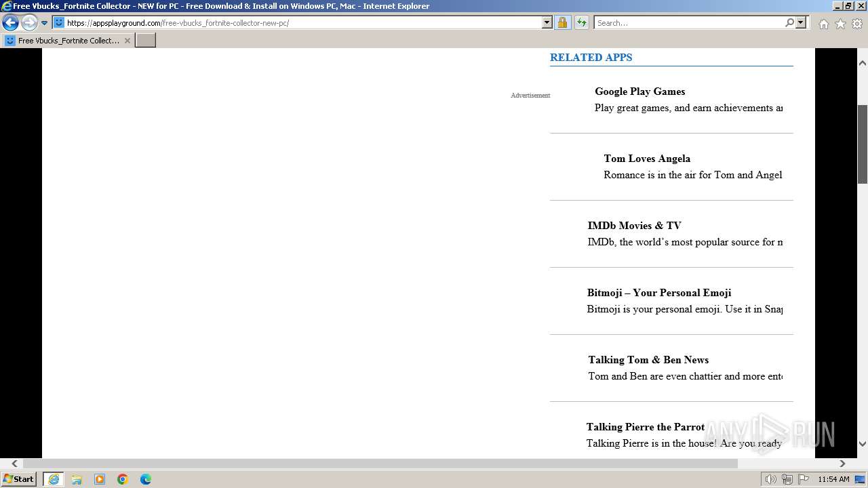Click the magnifier search icon

[789, 22]
